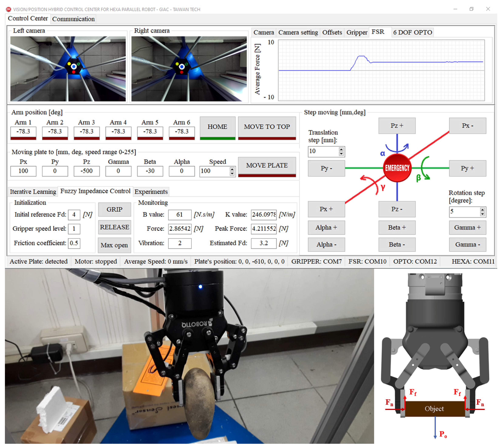
Task: Click the app logo in title bar
Action: (8, 9)
